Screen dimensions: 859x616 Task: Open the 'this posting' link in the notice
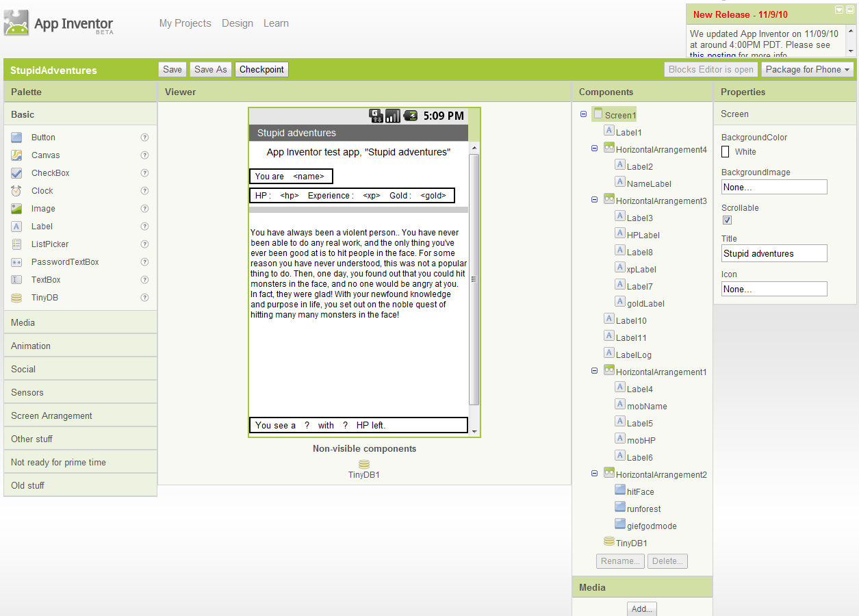point(713,55)
